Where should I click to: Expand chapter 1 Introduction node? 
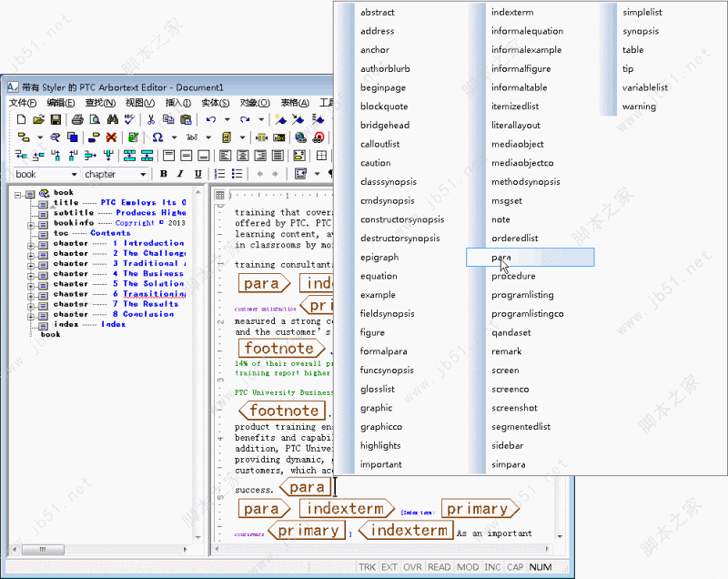31,246
